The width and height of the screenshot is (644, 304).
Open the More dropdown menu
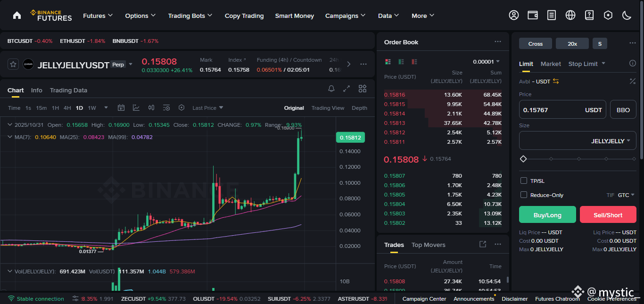click(x=423, y=16)
